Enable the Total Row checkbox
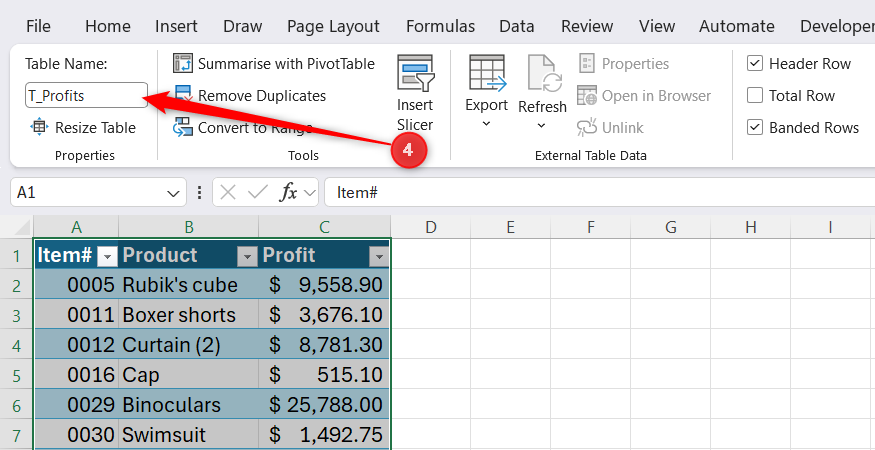This screenshot has height=450, width=875. pos(754,95)
